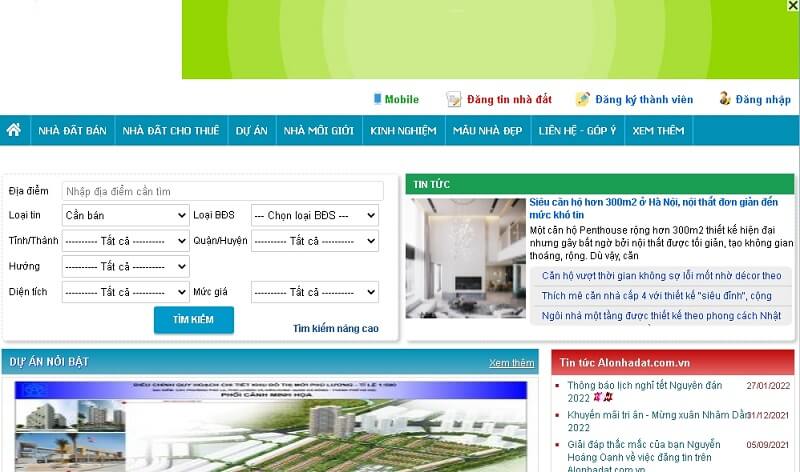The width and height of the screenshot is (800, 472).
Task: Open the featured project master plan image
Action: click(271, 427)
